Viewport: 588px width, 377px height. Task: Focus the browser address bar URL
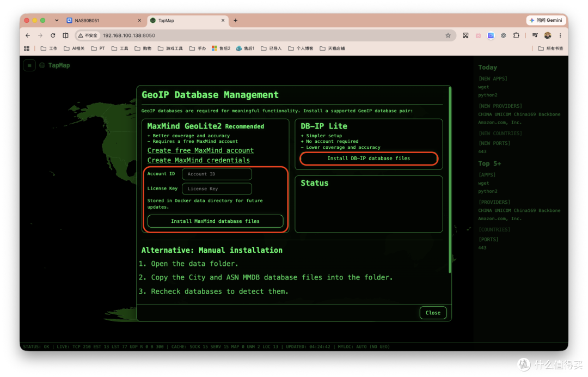[129, 35]
